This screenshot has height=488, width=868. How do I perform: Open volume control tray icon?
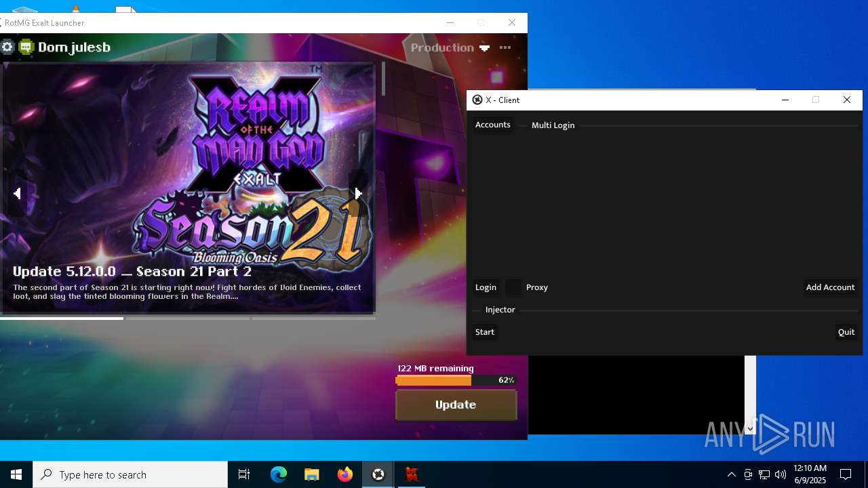(x=781, y=474)
